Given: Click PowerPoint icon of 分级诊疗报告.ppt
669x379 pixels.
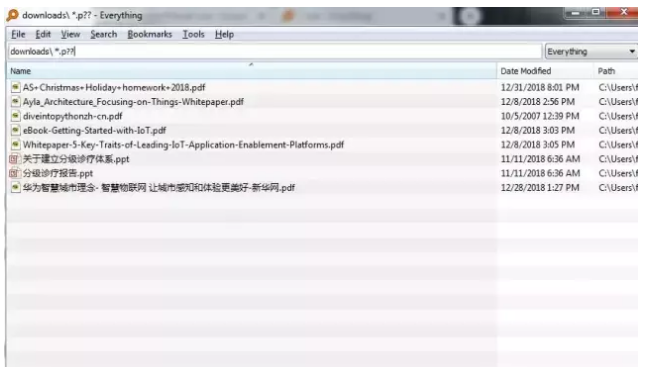Looking at the screenshot, I should 15,173.
